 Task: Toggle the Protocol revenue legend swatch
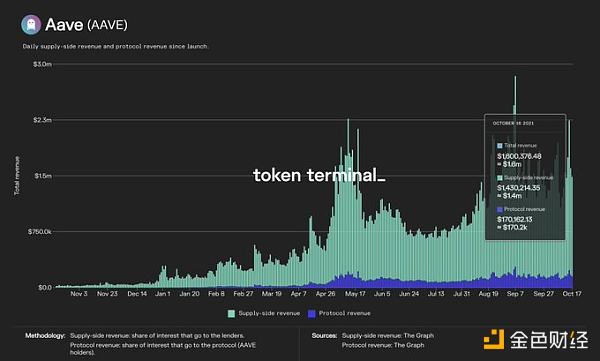pyautogui.click(x=311, y=314)
